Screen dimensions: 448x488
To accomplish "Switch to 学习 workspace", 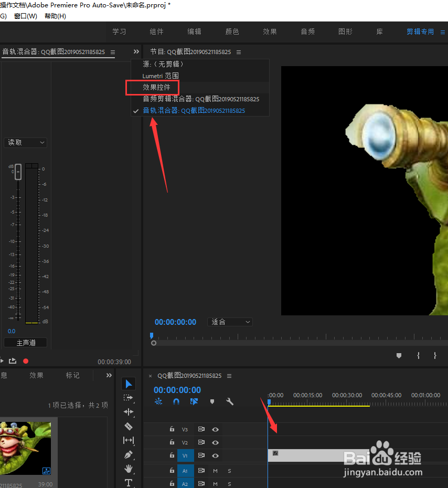I will (x=119, y=31).
